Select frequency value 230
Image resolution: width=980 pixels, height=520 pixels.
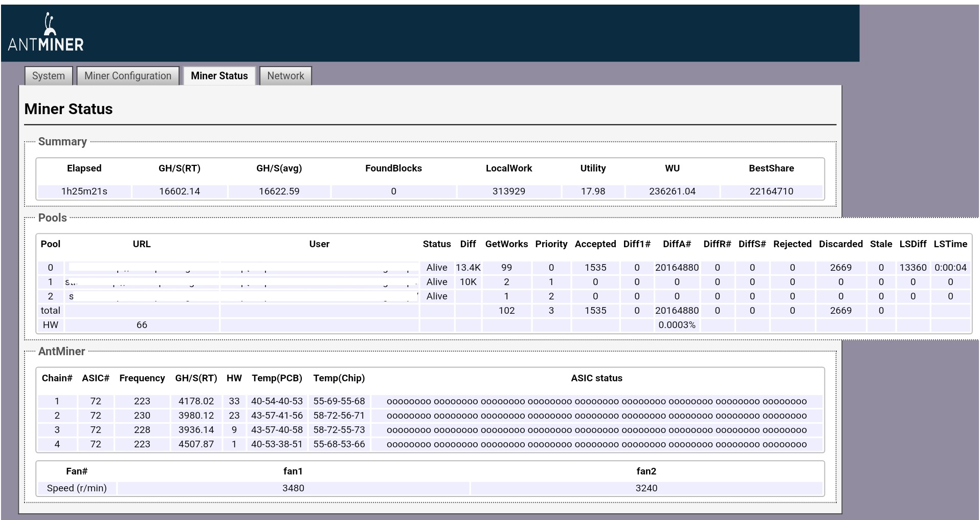tap(142, 416)
